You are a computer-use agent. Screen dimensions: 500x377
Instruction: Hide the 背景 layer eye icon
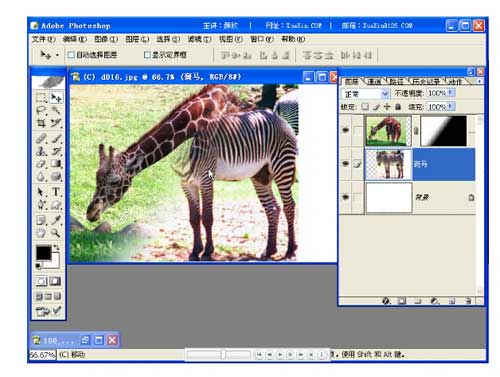click(x=346, y=197)
